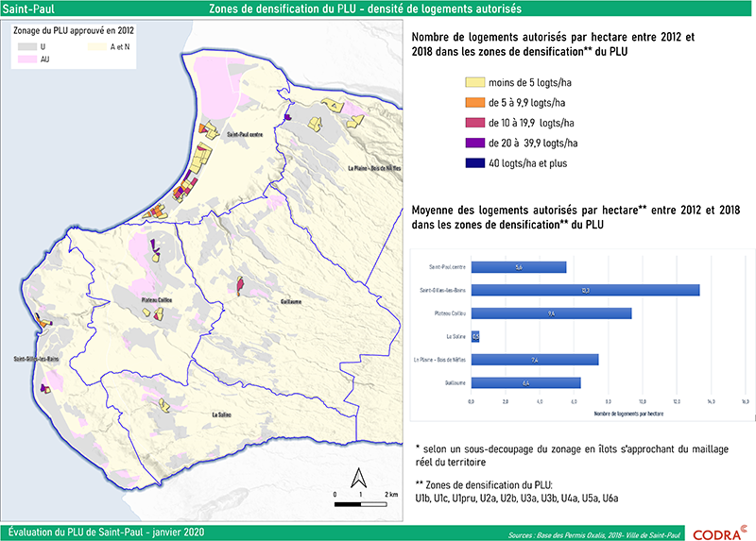Click the pink 'AU' zoning legend swatch
The height and width of the screenshot is (541, 756).
(27, 59)
